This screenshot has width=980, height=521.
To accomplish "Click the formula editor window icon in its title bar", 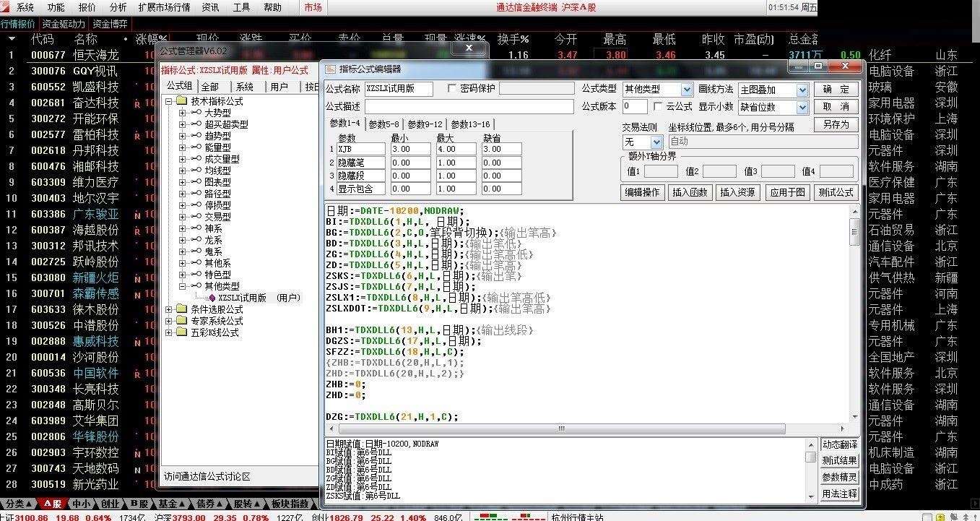I will tap(331, 69).
